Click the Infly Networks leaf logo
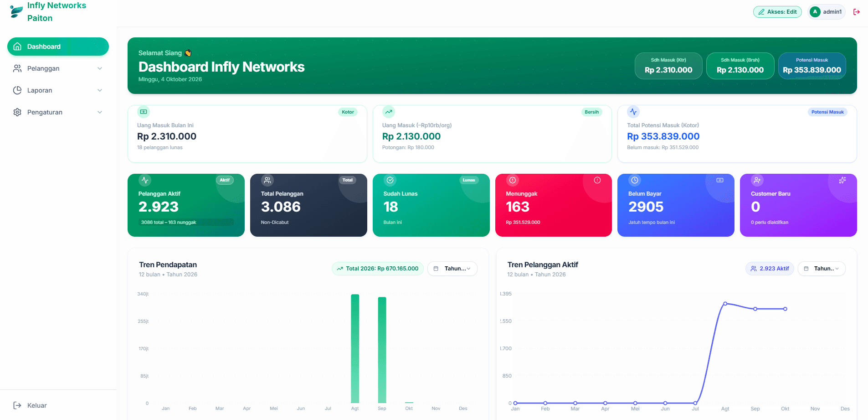The width and height of the screenshot is (868, 420). point(16,12)
